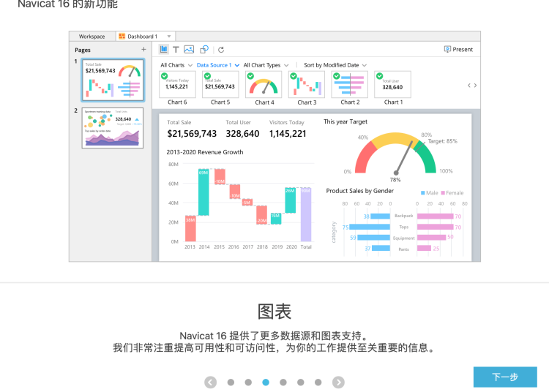Toggle green check on Chart 4
Image resolution: width=549 pixels, height=392 pixels.
point(250,76)
